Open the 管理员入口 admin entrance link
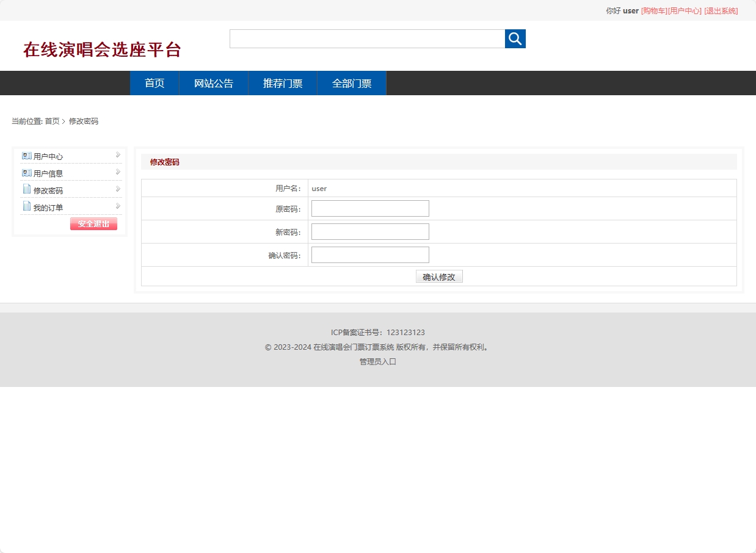Image resolution: width=756 pixels, height=553 pixels. pos(378,361)
